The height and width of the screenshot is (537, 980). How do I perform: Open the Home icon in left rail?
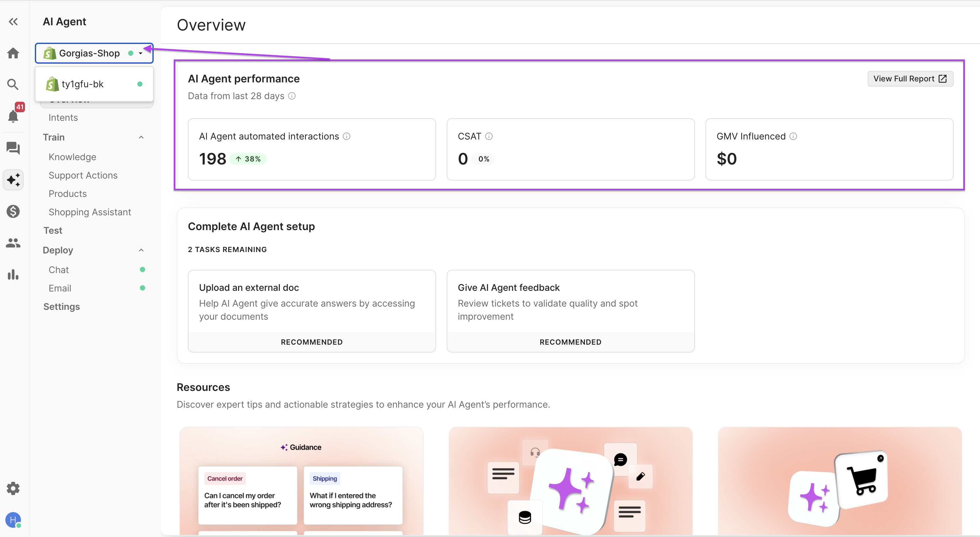coord(13,53)
